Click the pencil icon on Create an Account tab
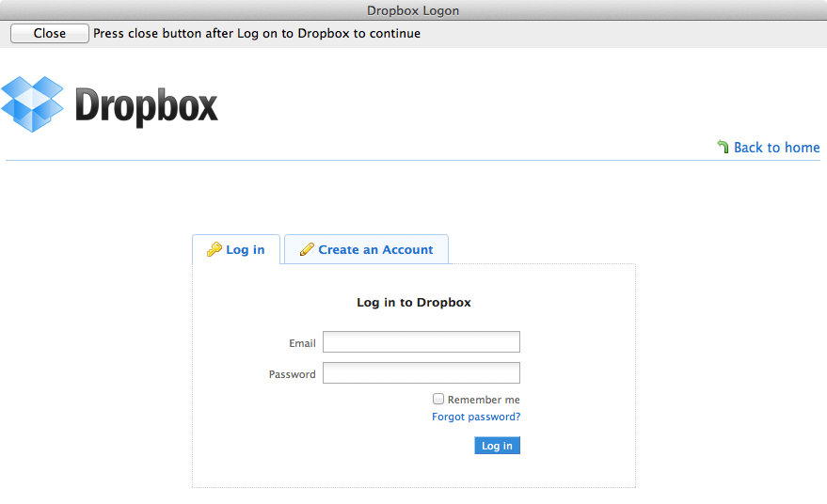 pos(307,249)
